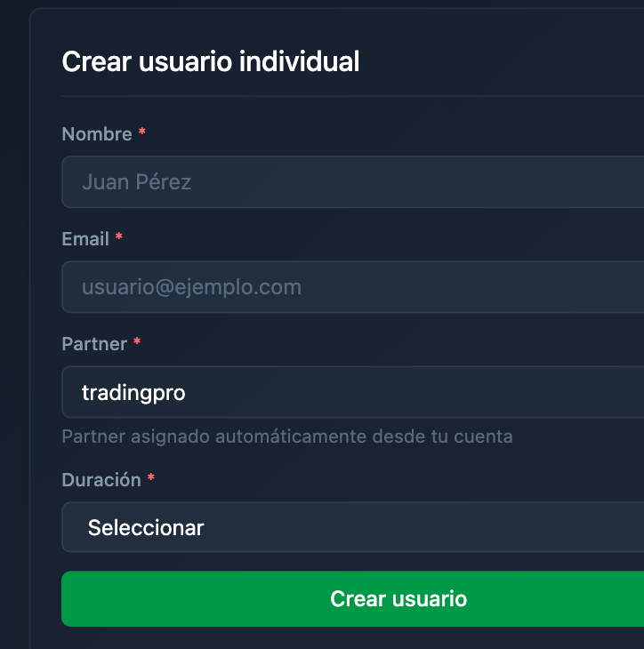Click the usuario@ejemplo.com placeholder text
Screen dimensions: 644x649
(191, 287)
